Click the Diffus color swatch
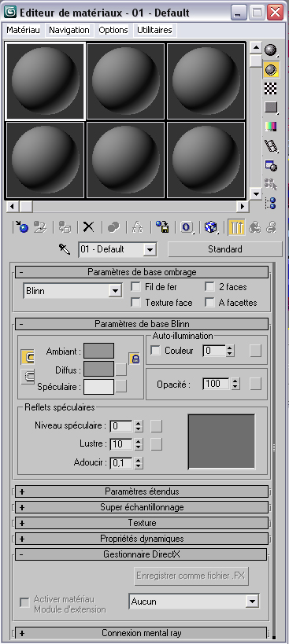Image resolution: width=289 pixels, height=644 pixels. coord(98,370)
